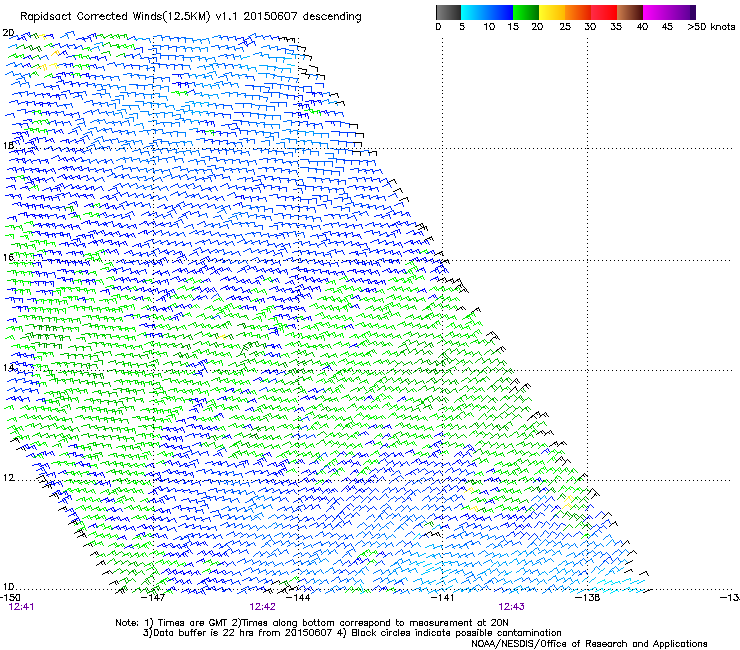Click the longitude label '-141'

(x=442, y=598)
